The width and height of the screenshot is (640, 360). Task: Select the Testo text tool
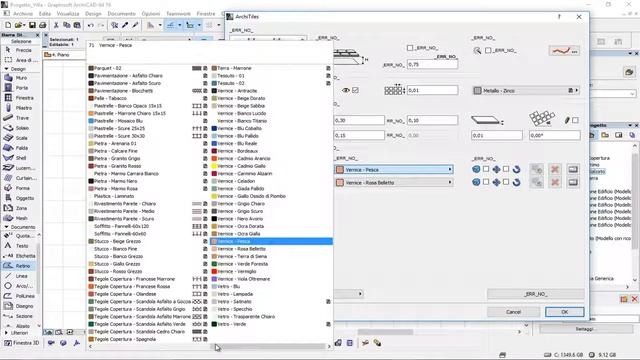[20, 246]
